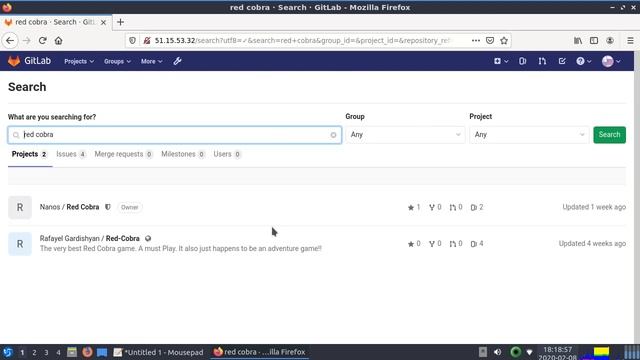Open Untitled 1 Mousepad from taskbar
The height and width of the screenshot is (360, 640).
[158, 352]
